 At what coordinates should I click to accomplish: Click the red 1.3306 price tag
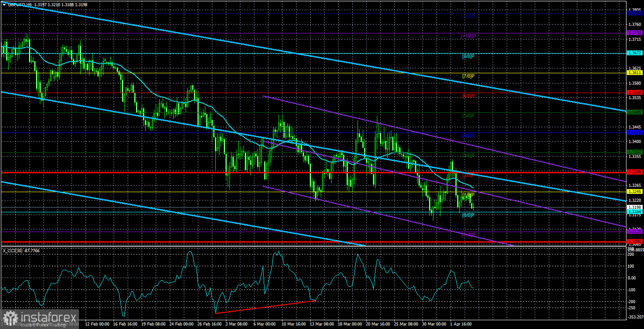tap(635, 172)
